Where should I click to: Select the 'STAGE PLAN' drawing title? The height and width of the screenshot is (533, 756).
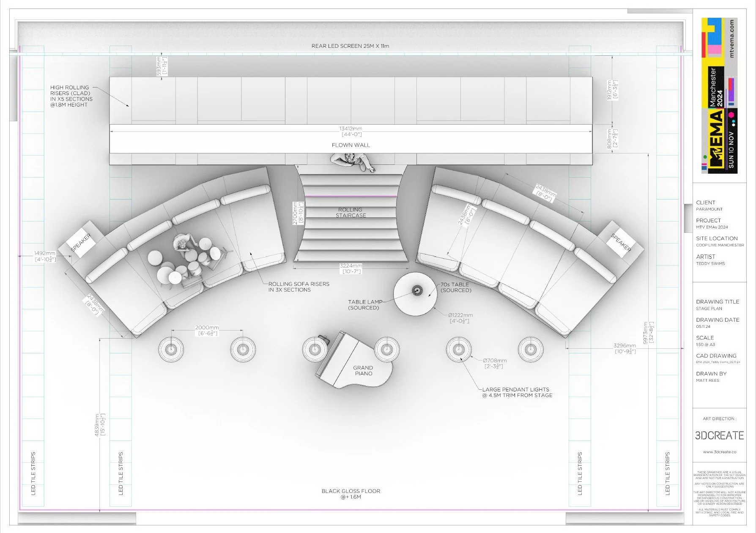709,309
